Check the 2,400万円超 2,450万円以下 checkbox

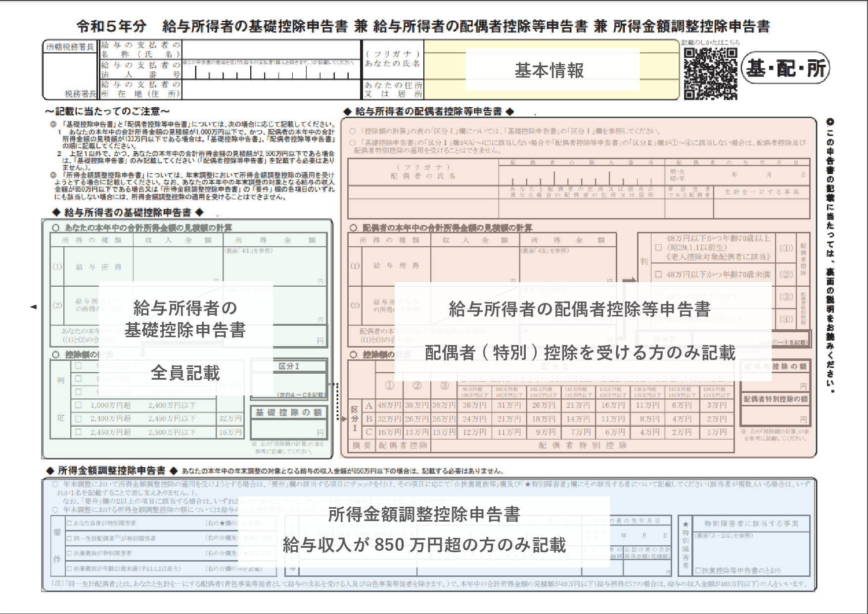pyautogui.click(x=78, y=418)
